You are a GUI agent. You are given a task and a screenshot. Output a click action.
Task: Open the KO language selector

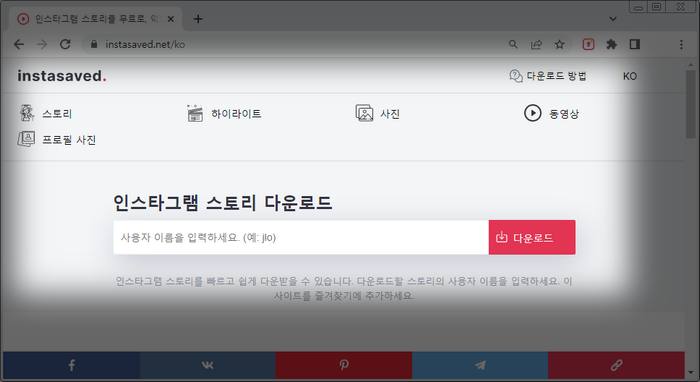630,76
